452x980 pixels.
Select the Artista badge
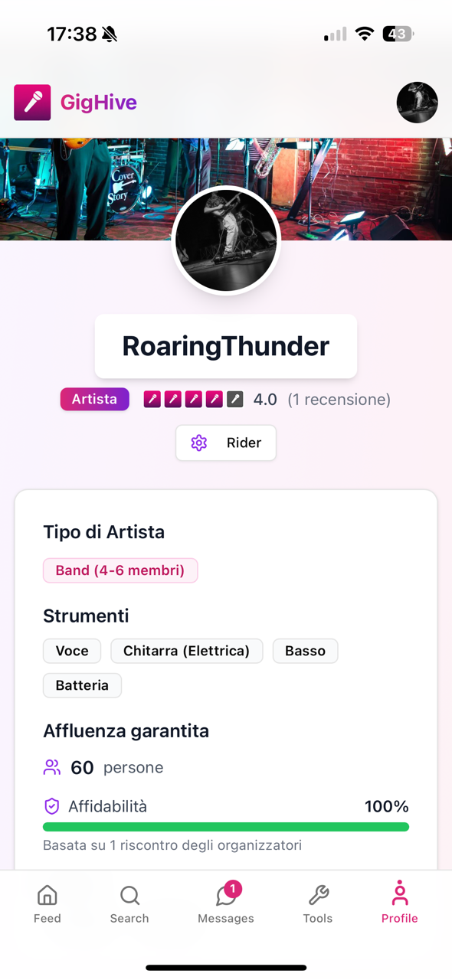(x=95, y=399)
